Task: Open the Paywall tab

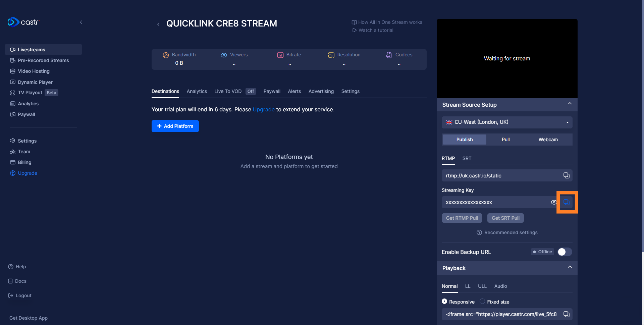Action: click(x=272, y=91)
